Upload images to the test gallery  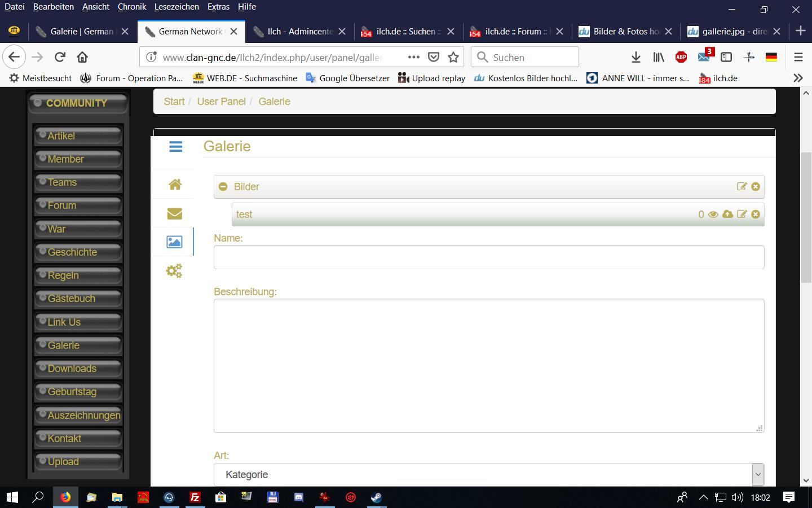pyautogui.click(x=728, y=214)
